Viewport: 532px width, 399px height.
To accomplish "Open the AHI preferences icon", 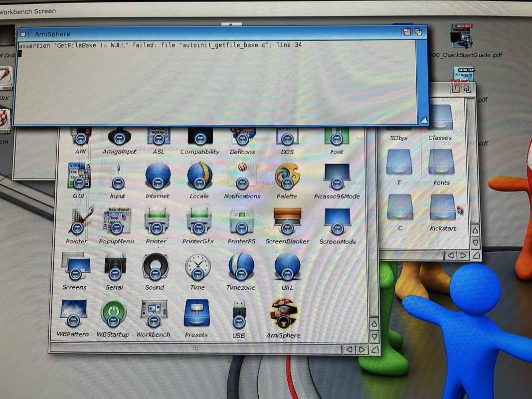I will (81, 136).
